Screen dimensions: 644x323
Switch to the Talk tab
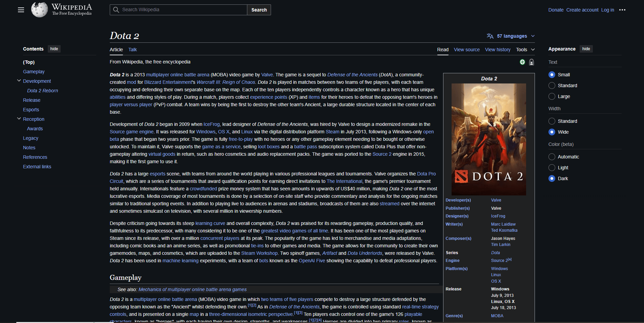coord(132,50)
